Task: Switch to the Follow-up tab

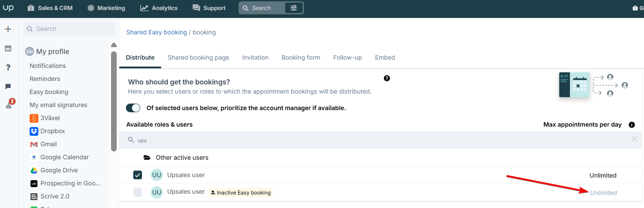Action: 347,57
